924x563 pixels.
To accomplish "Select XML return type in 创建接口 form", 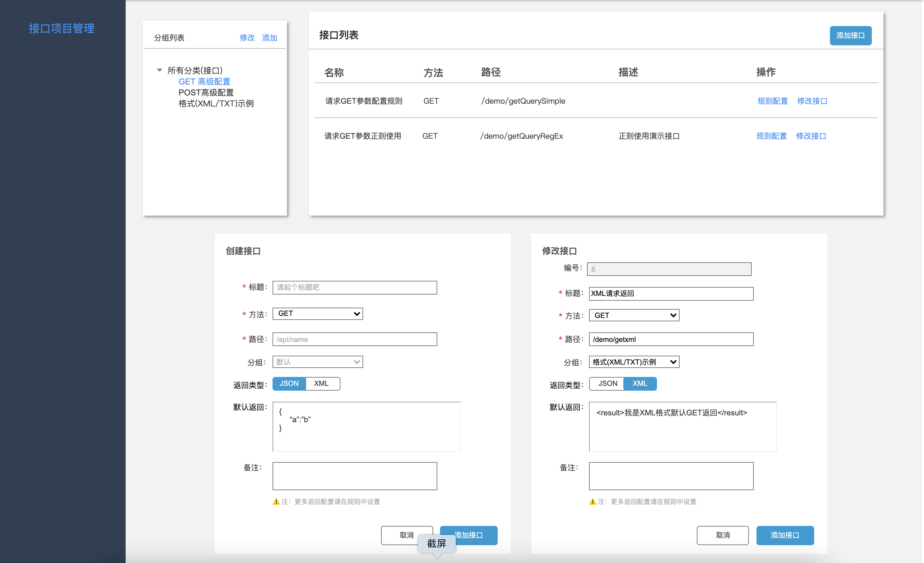I will [321, 383].
